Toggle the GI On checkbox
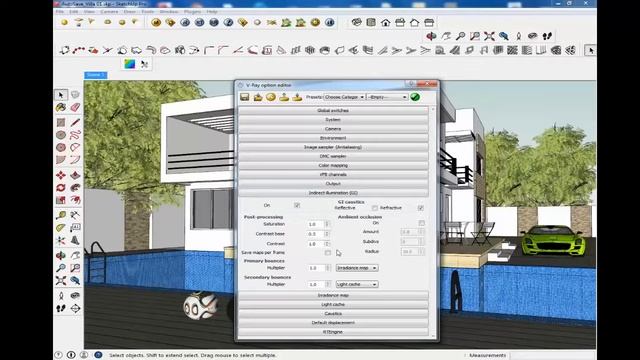640x360 pixels. click(x=297, y=205)
